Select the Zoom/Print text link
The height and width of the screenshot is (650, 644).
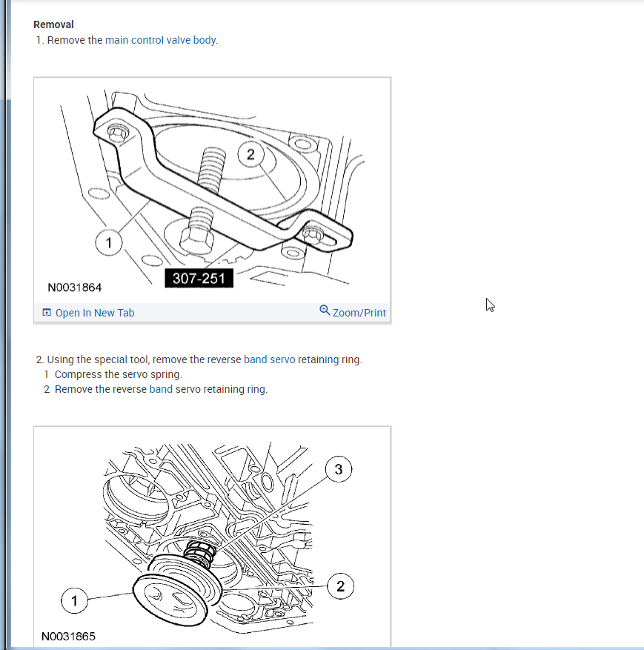pos(359,313)
